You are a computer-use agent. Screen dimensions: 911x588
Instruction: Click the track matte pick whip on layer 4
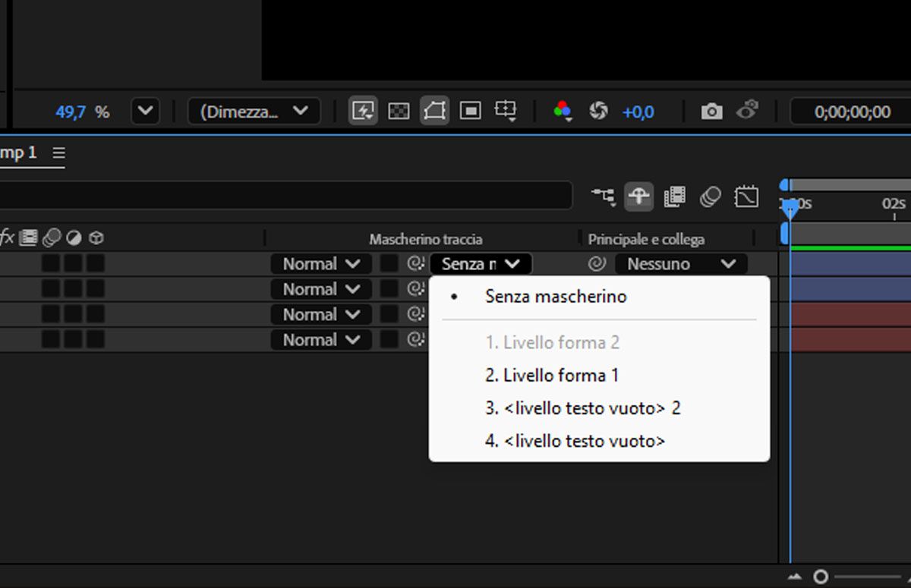pyautogui.click(x=415, y=340)
